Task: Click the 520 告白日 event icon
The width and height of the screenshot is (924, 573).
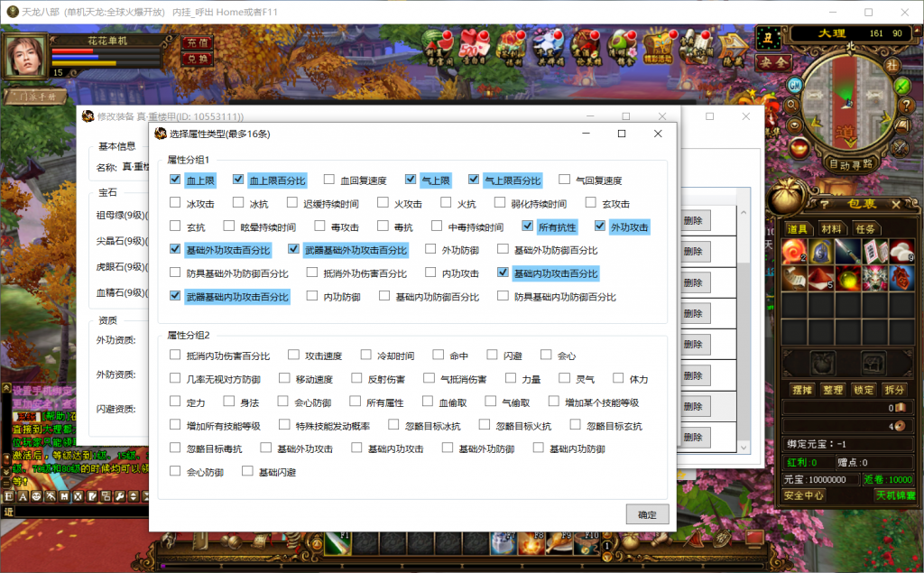Action: pyautogui.click(x=475, y=47)
